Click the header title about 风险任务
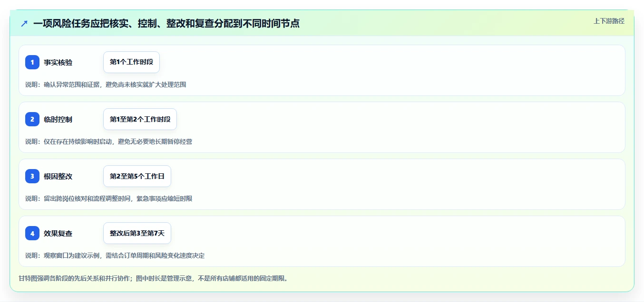The height and width of the screenshot is (302, 644). (x=166, y=23)
